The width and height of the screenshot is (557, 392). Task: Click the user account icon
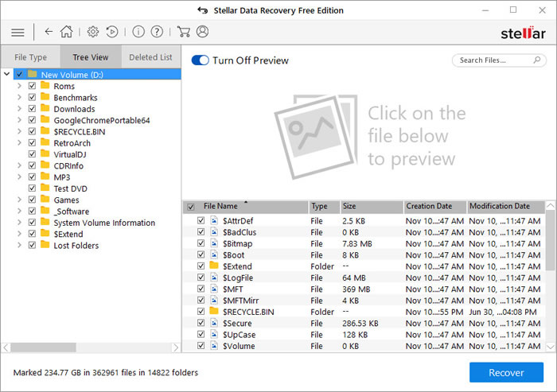[202, 33]
